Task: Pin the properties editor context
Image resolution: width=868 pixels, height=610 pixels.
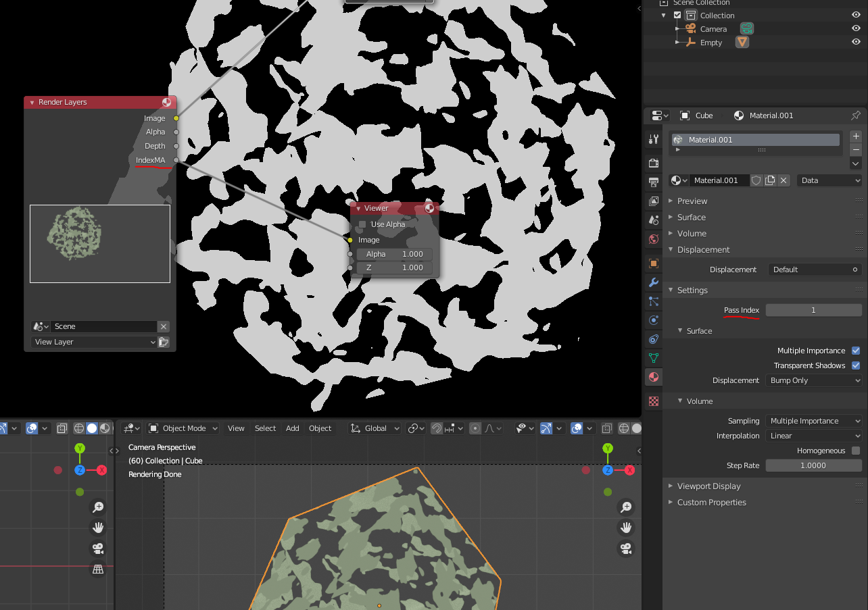Action: click(x=856, y=116)
